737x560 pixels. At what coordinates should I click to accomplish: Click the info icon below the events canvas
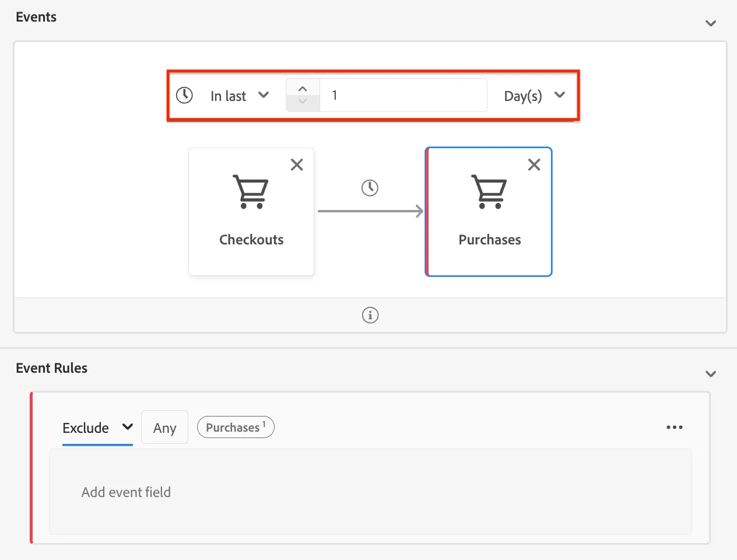[x=370, y=315]
